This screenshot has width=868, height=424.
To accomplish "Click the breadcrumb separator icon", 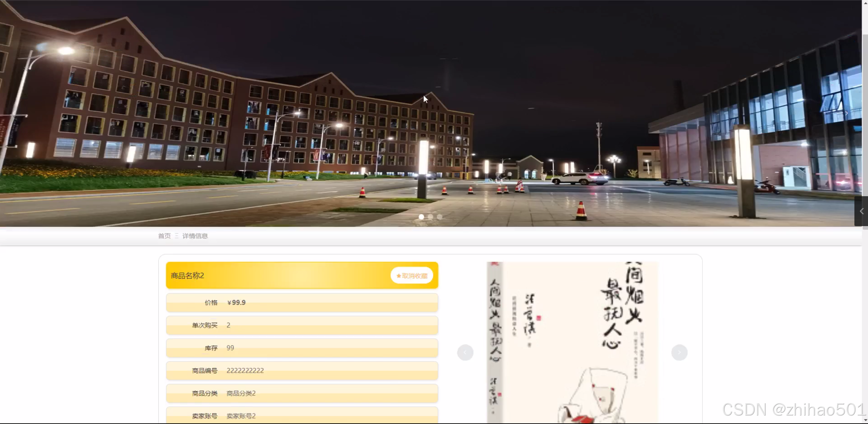I will click(x=177, y=236).
